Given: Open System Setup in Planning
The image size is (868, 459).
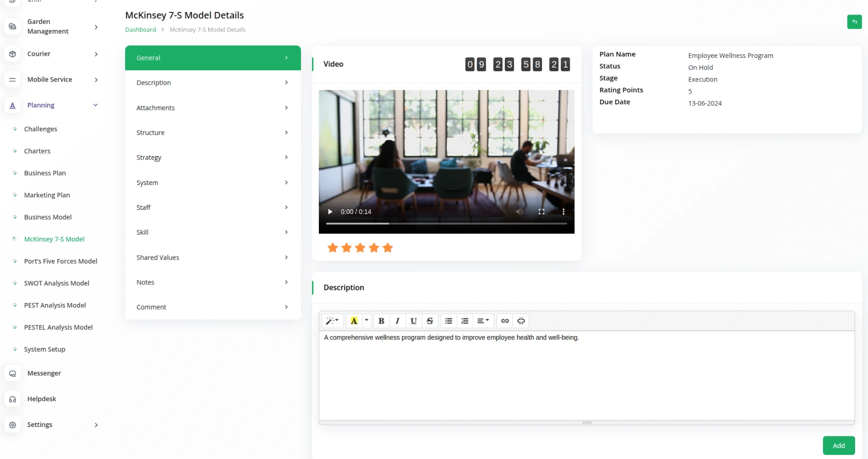Looking at the screenshot, I should [x=44, y=349].
